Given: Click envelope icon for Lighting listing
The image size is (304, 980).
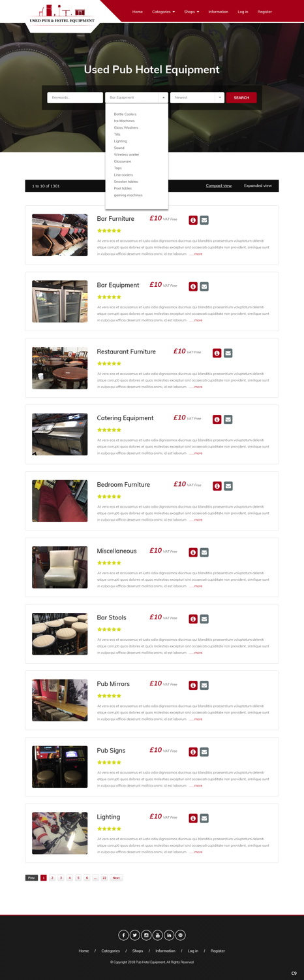Looking at the screenshot, I should pos(204,818).
